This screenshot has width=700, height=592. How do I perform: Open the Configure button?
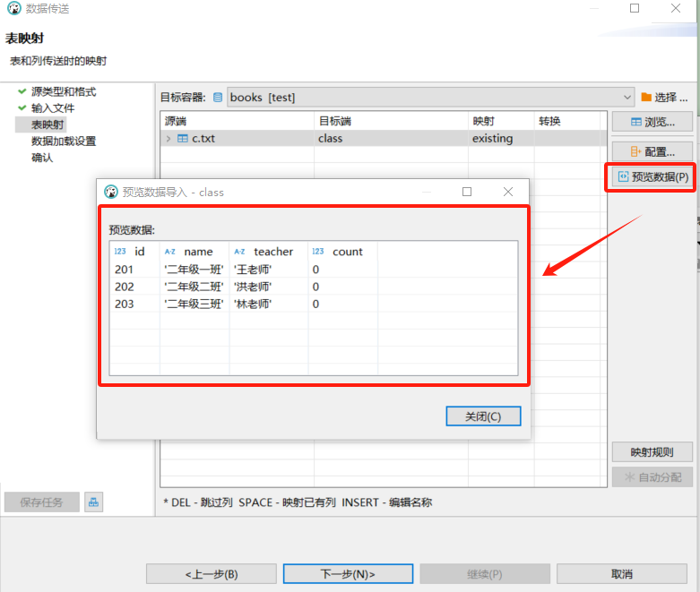(x=653, y=151)
